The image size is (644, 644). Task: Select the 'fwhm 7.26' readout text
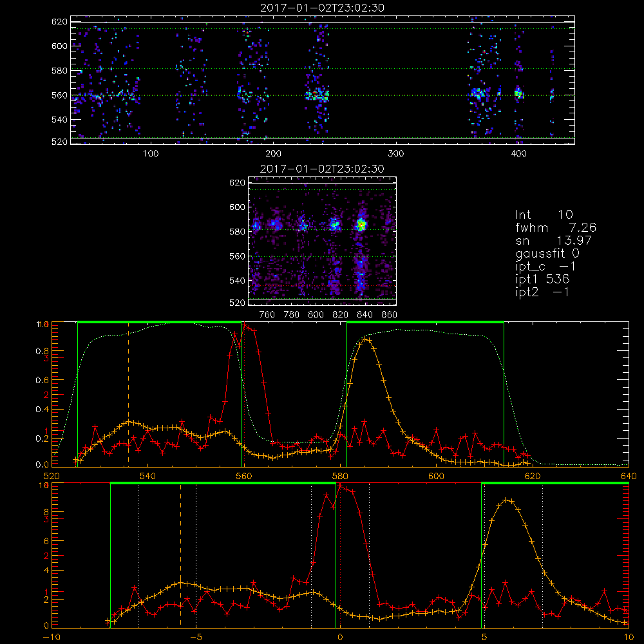[556, 227]
